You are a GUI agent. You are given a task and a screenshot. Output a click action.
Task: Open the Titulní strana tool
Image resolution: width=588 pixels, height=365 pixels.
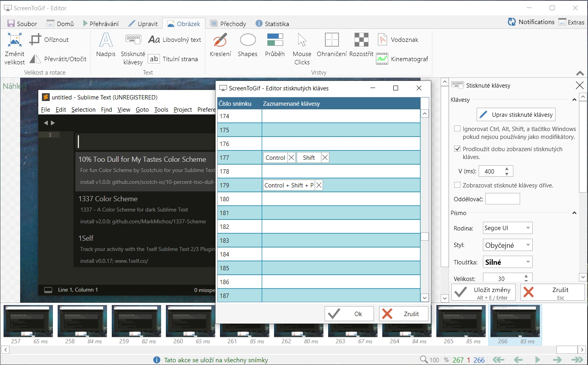173,59
